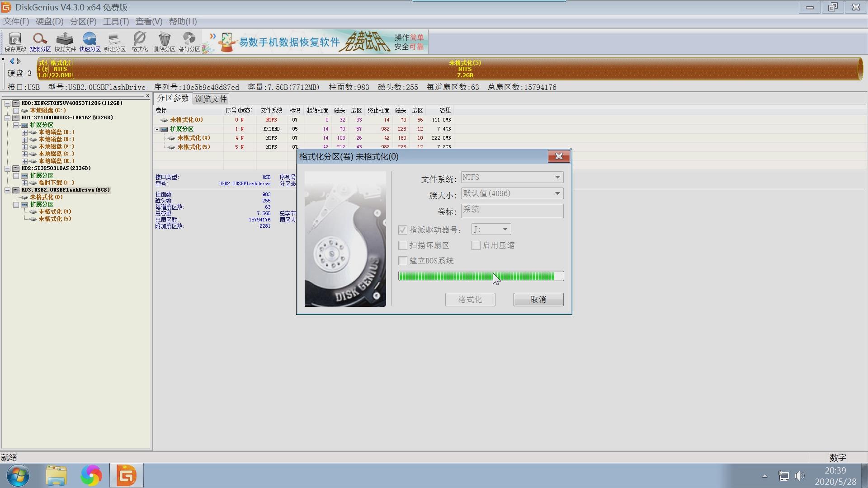Uncheck 指派驱动器号 in the format dialog

(x=402, y=230)
